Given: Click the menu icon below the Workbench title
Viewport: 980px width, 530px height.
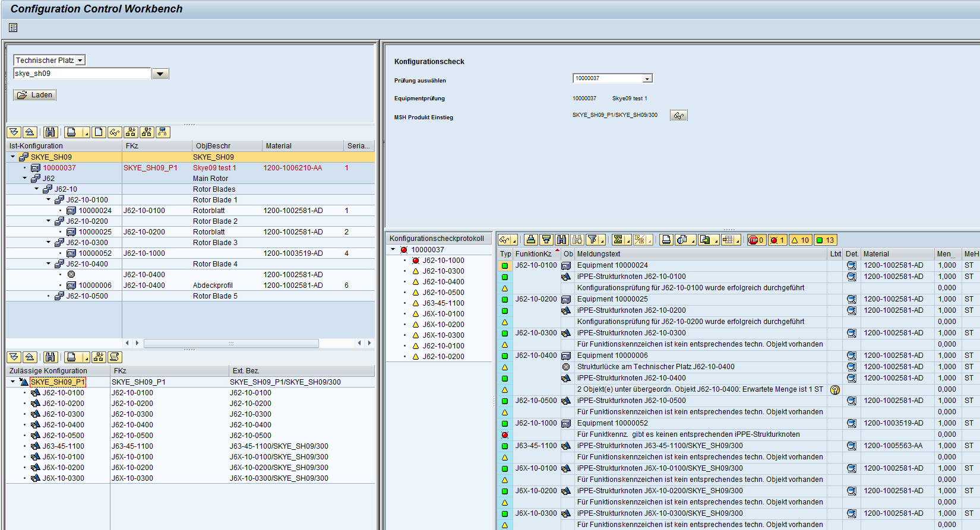Looking at the screenshot, I should [x=13, y=27].
